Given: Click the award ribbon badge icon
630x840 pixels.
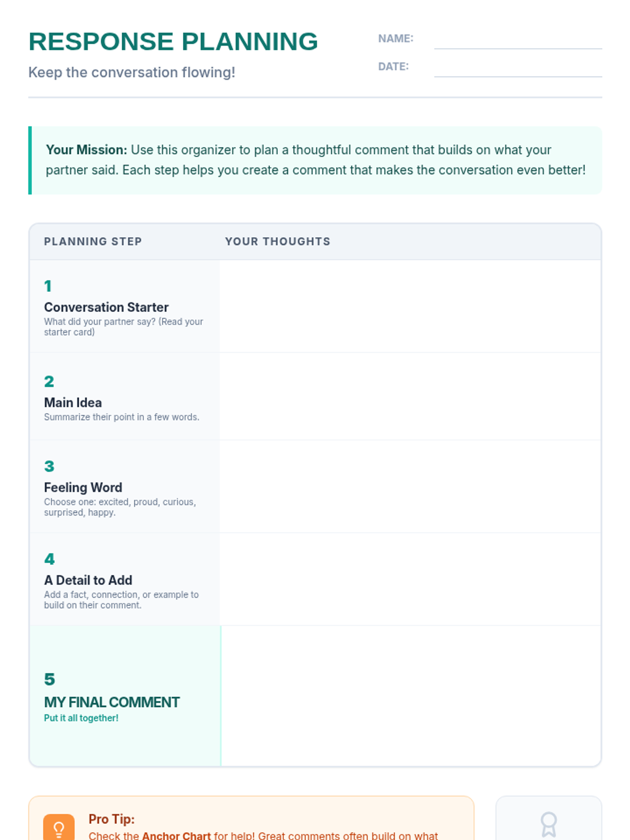Looking at the screenshot, I should point(549,824).
